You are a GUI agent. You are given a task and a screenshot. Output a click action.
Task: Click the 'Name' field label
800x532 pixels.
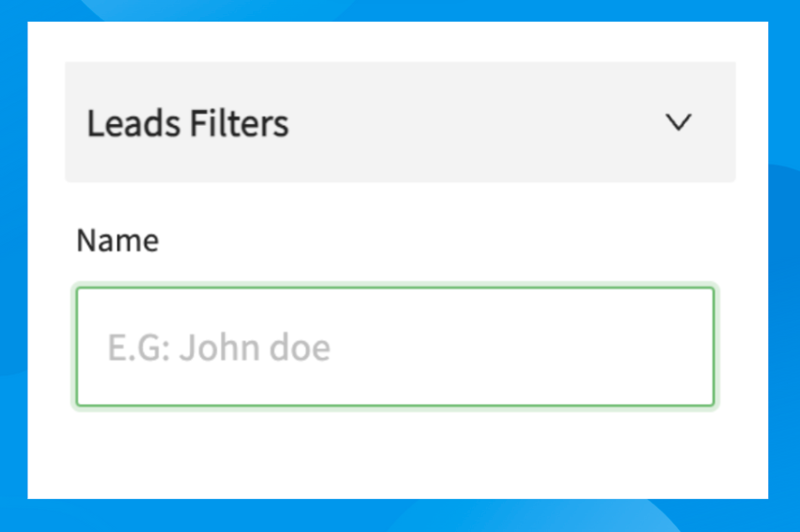(x=118, y=241)
